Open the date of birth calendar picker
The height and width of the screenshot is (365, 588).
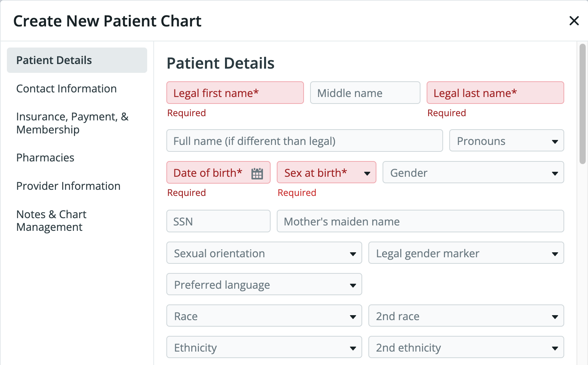click(257, 173)
